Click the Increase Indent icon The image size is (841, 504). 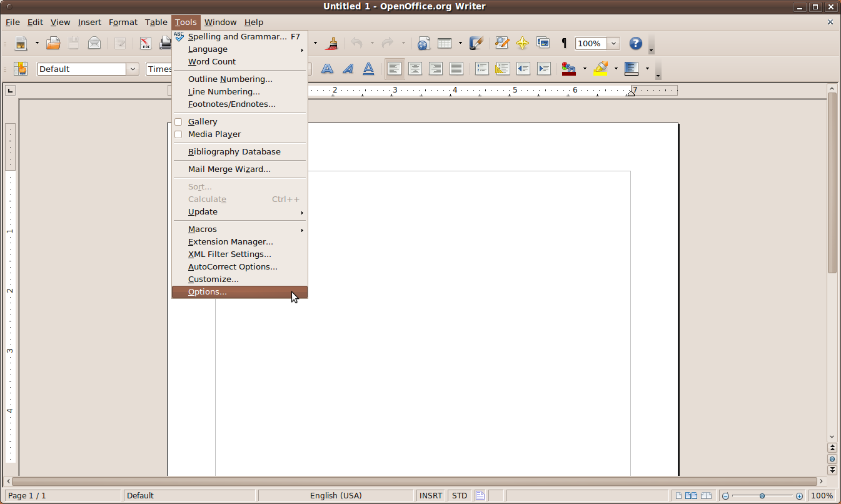coord(544,69)
